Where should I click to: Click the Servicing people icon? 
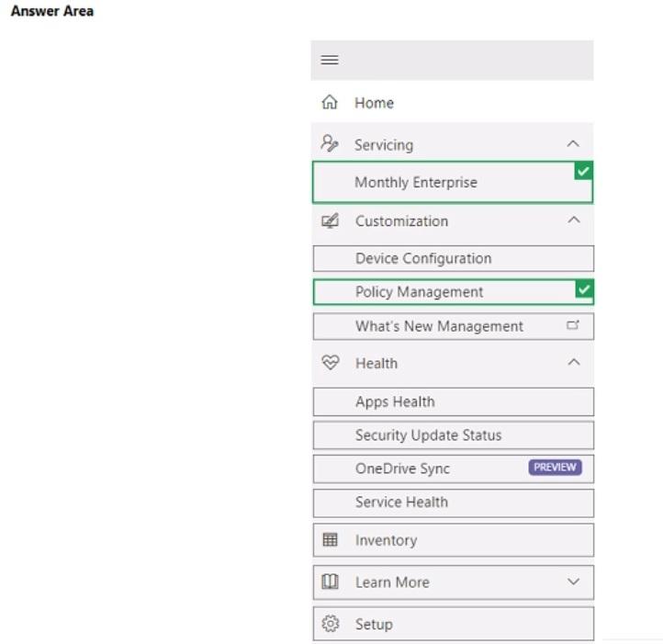pos(330,144)
